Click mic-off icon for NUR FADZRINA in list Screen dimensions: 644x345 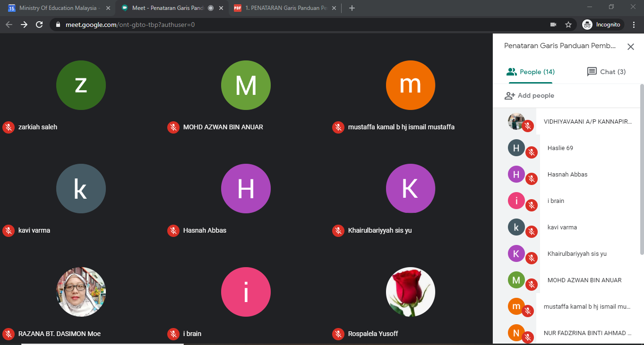click(528, 337)
